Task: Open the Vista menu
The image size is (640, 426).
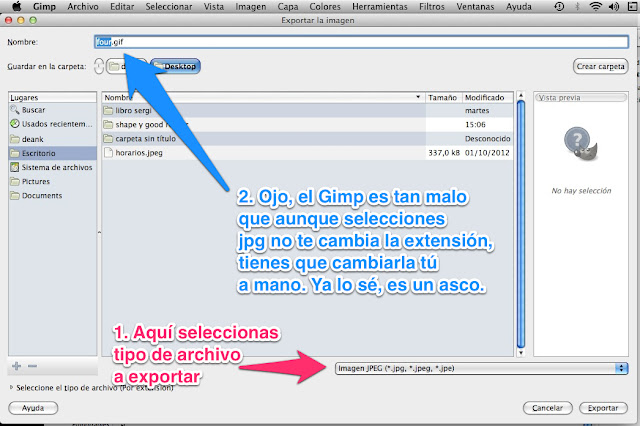Action: click(x=214, y=7)
